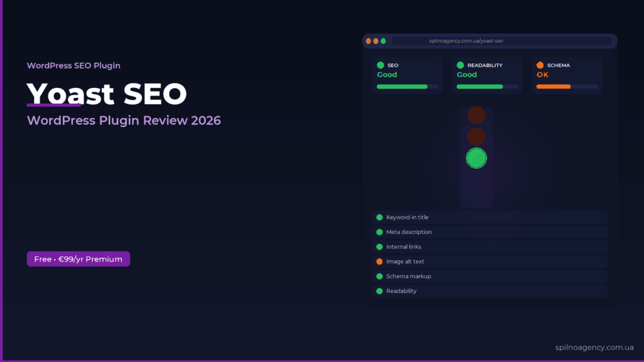
Task: Select the 'Meta description' text
Action: 409,232
